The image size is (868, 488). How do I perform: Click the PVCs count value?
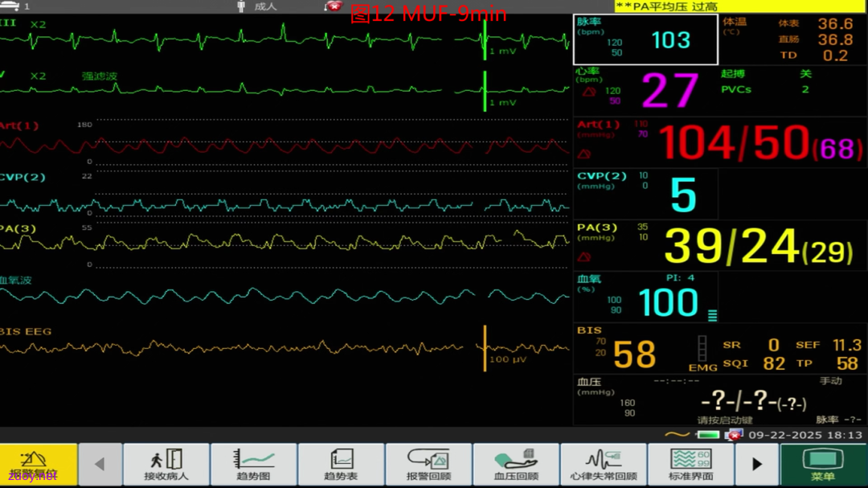point(805,89)
